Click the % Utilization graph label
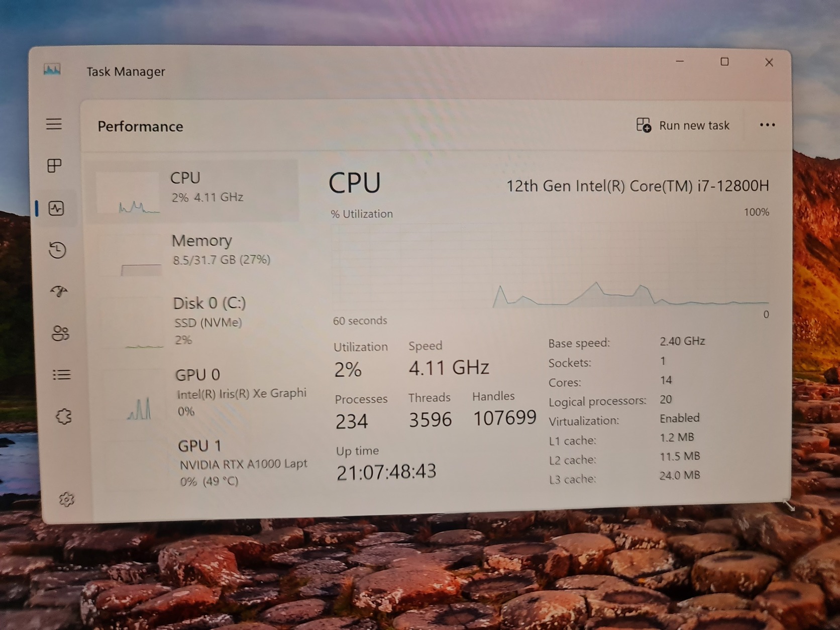The height and width of the screenshot is (630, 840). point(362,214)
